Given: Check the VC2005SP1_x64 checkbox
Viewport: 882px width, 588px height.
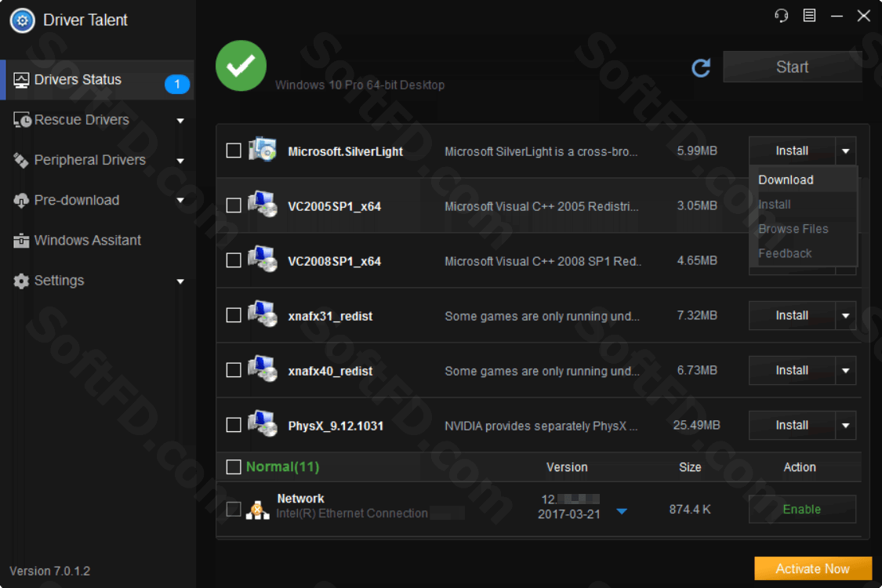Looking at the screenshot, I should [x=234, y=205].
